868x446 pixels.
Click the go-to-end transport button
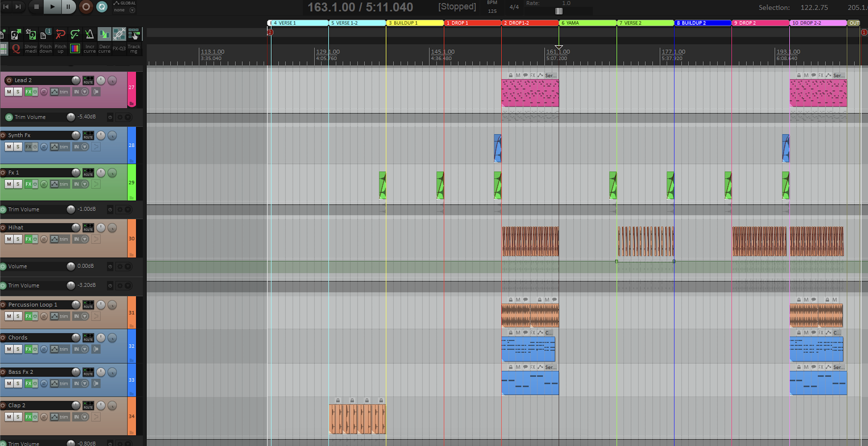tap(18, 7)
